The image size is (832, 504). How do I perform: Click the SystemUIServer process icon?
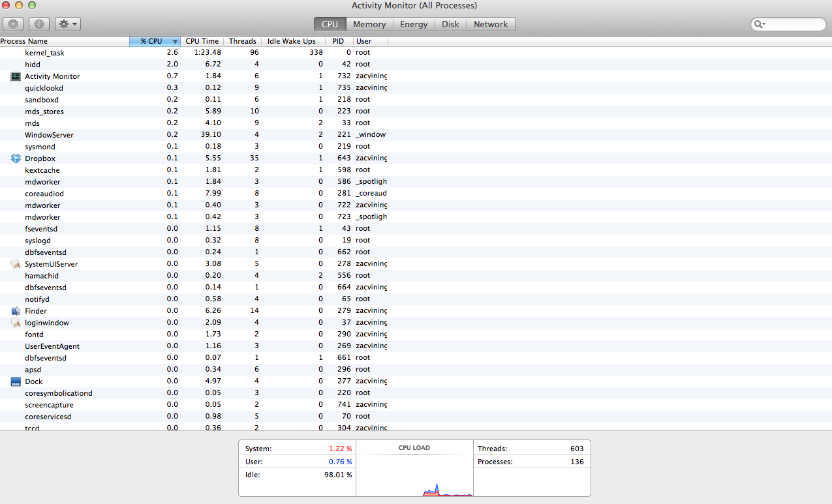pos(16,264)
